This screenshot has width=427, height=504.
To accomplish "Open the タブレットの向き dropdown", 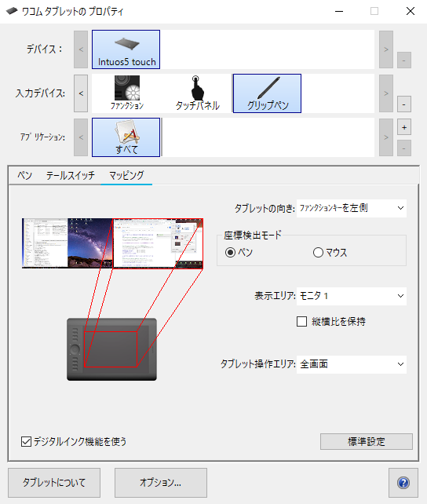I will pos(352,208).
